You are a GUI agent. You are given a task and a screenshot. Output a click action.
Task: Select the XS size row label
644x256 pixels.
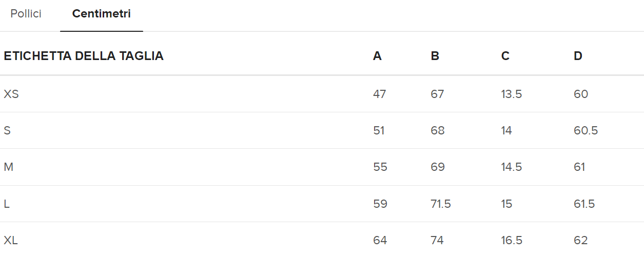[x=11, y=94]
